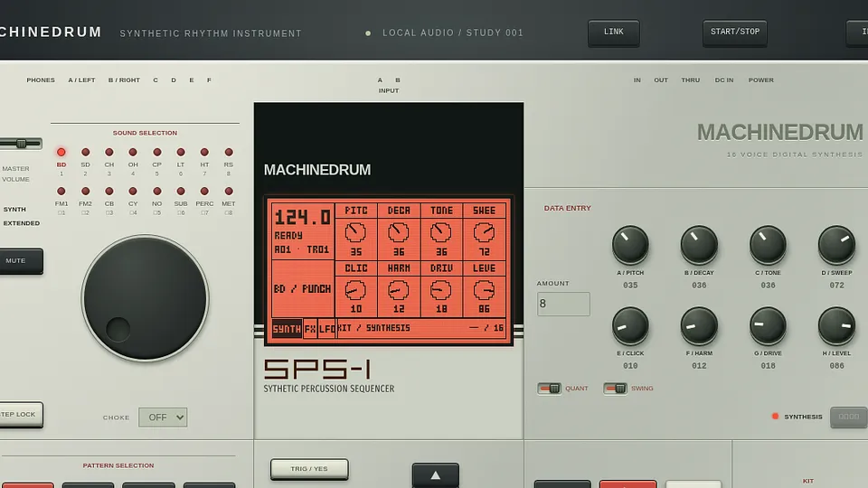Select the BD sound LED
This screenshot has width=868, height=488.
pos(61,152)
